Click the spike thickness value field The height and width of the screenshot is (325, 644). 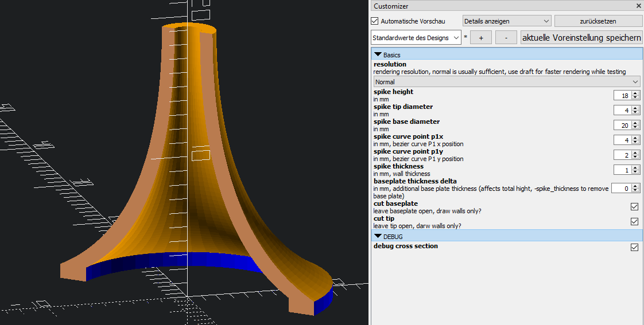coord(622,170)
